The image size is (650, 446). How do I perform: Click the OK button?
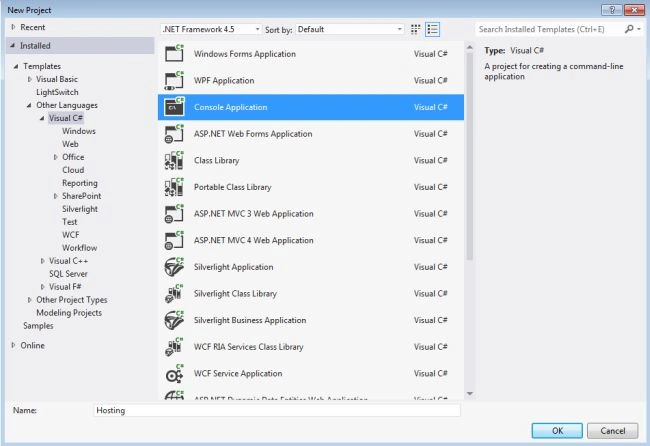pos(557,431)
